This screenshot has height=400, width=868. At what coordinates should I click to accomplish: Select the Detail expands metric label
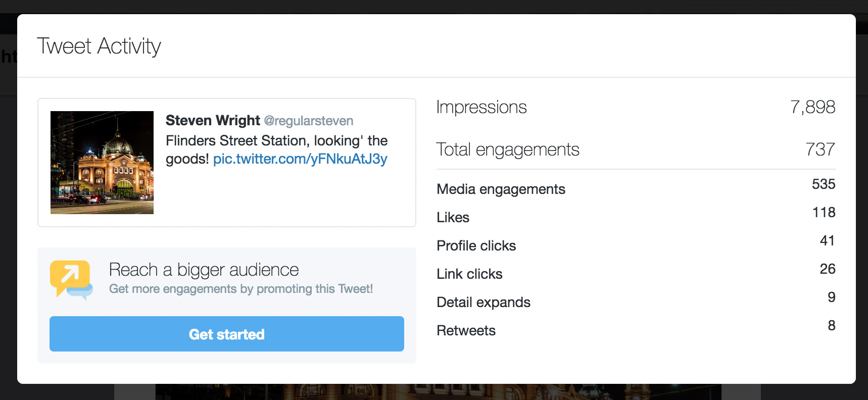tap(483, 302)
